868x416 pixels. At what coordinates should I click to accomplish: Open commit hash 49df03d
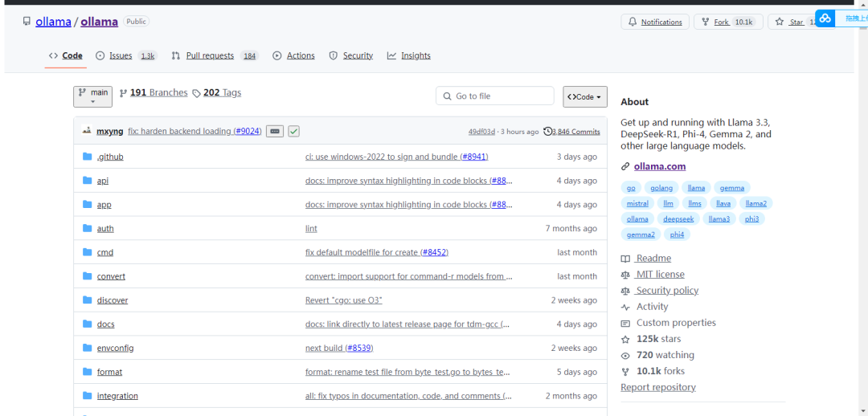coord(481,132)
